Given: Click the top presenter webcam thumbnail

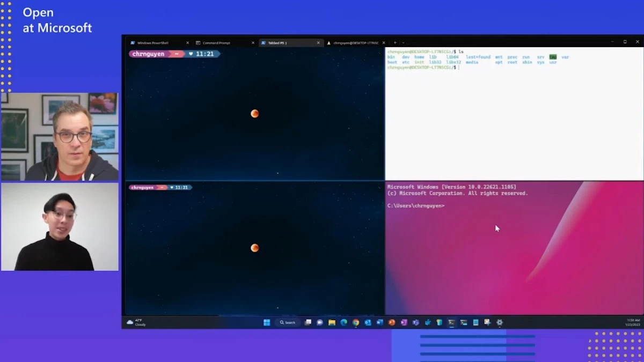Looking at the screenshot, I should point(59,136).
